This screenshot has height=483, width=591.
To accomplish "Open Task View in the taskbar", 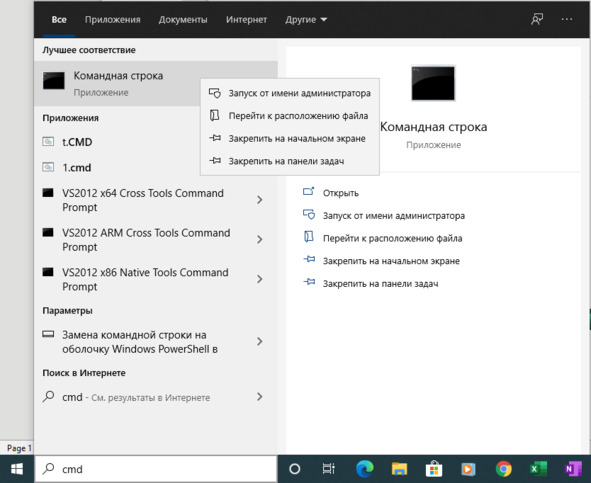I will point(329,469).
